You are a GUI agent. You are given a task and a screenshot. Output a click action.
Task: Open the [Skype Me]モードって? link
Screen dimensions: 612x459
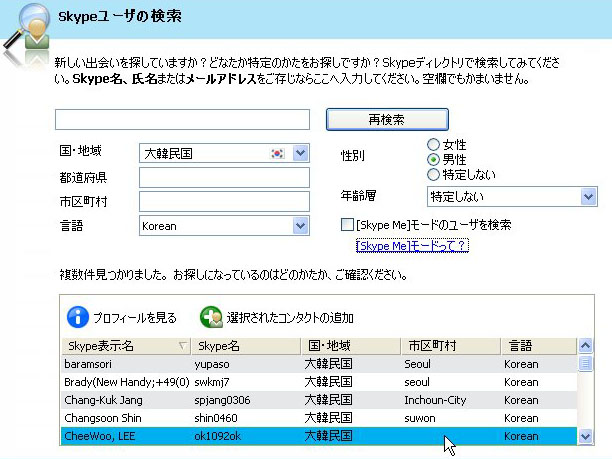pos(412,246)
